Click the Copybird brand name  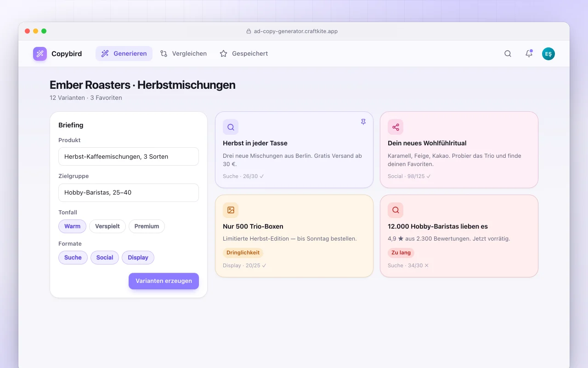(x=67, y=54)
